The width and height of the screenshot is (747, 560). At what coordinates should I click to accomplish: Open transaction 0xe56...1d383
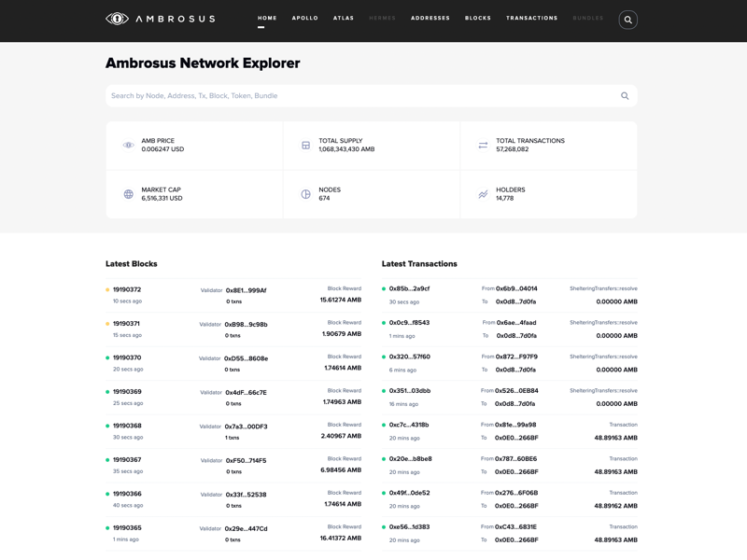pos(409,526)
